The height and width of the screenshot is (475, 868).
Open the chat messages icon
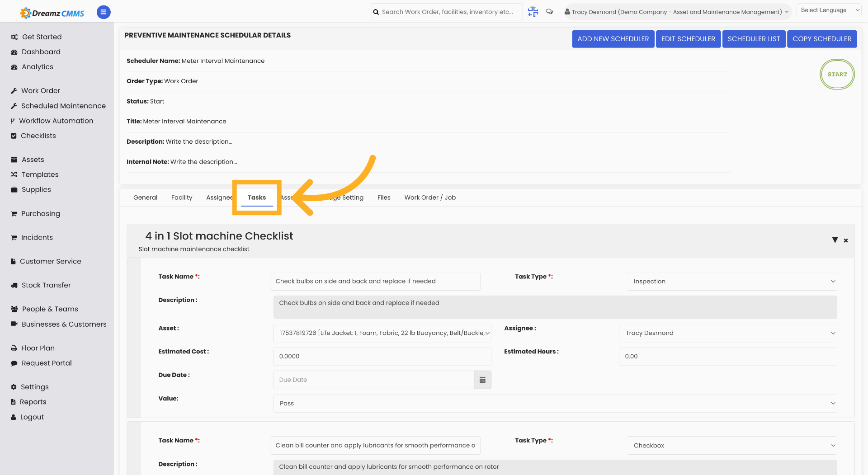(x=549, y=12)
